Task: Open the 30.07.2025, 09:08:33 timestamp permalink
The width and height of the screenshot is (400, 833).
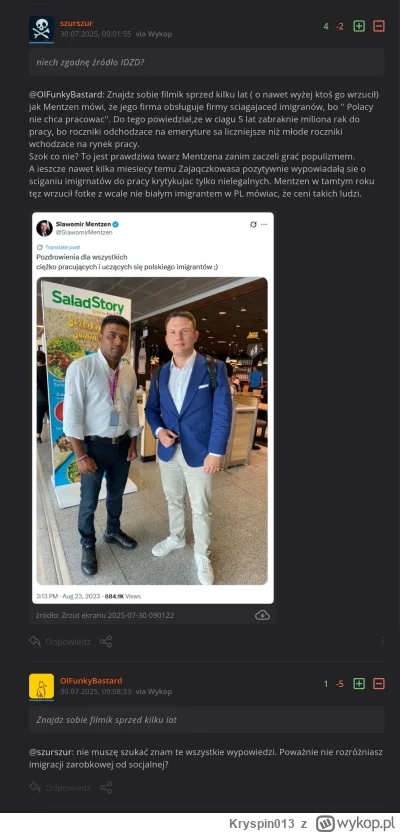Action: coord(96,692)
